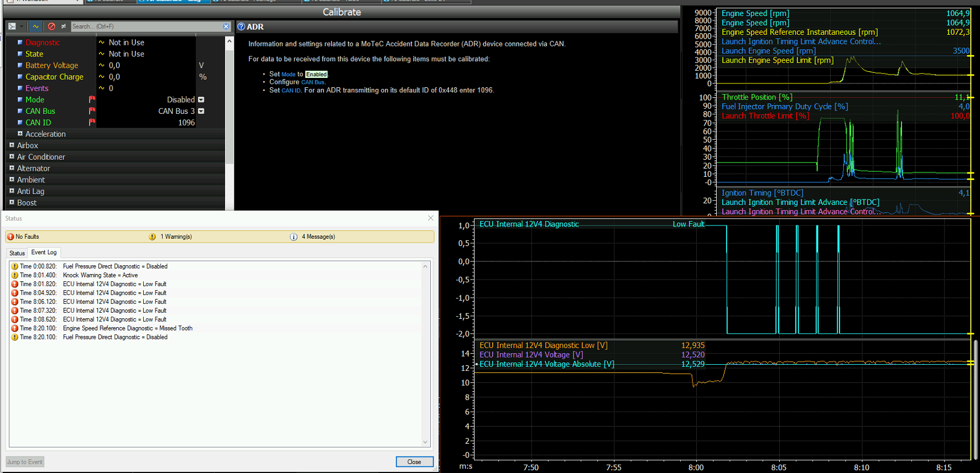This screenshot has width=980, height=473.
Task: Click event log scrollbar down arrow
Action: [x=425, y=442]
